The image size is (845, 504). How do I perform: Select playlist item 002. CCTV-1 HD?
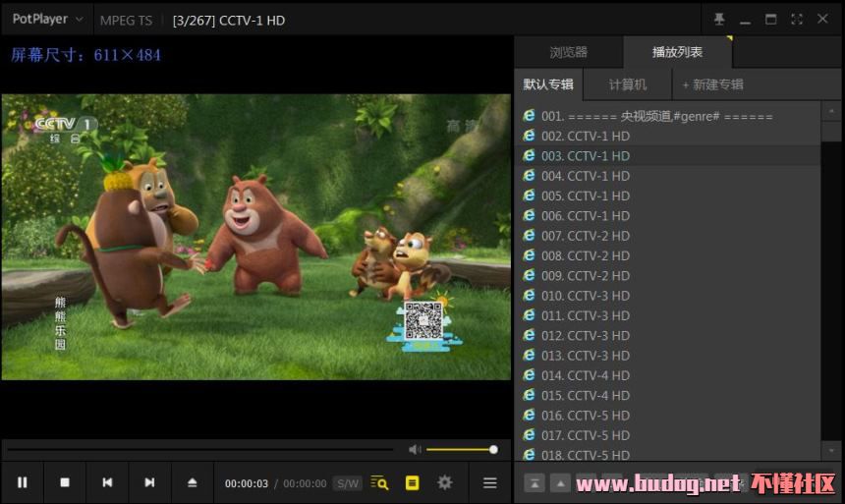(667, 136)
